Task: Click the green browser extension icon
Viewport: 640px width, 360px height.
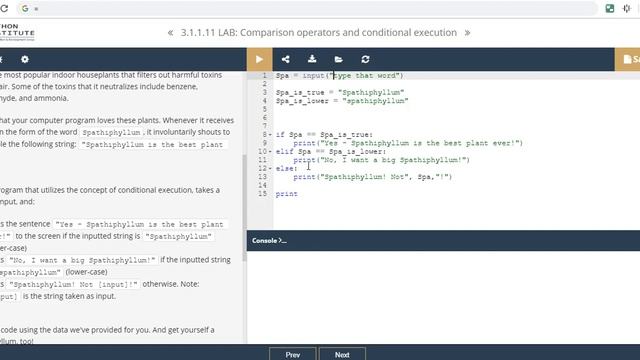Action: [x=610, y=8]
